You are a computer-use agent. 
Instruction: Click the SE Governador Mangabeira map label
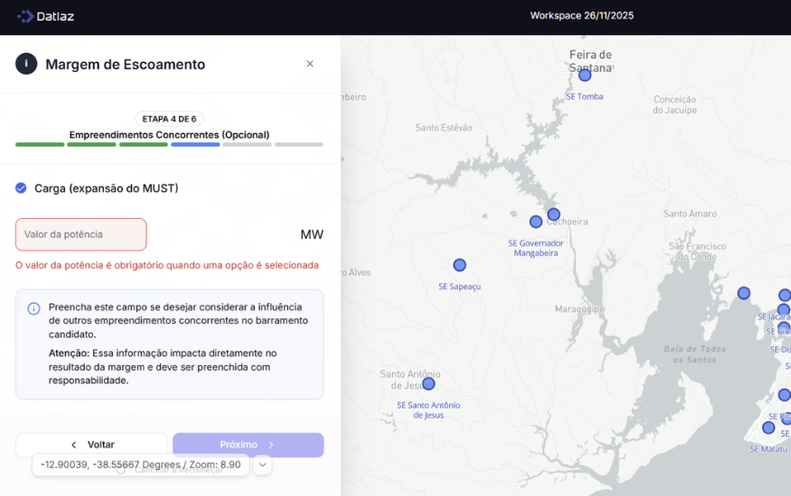point(536,248)
